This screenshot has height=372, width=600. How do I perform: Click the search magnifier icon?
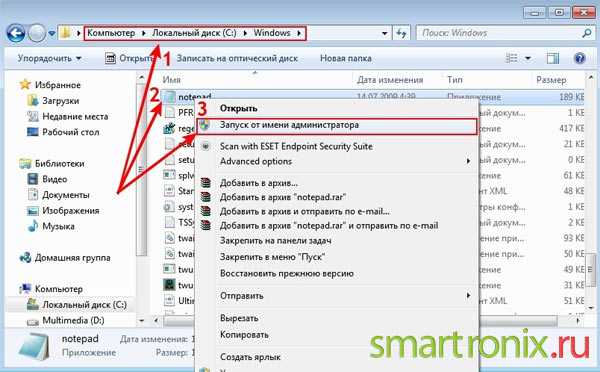coord(587,33)
